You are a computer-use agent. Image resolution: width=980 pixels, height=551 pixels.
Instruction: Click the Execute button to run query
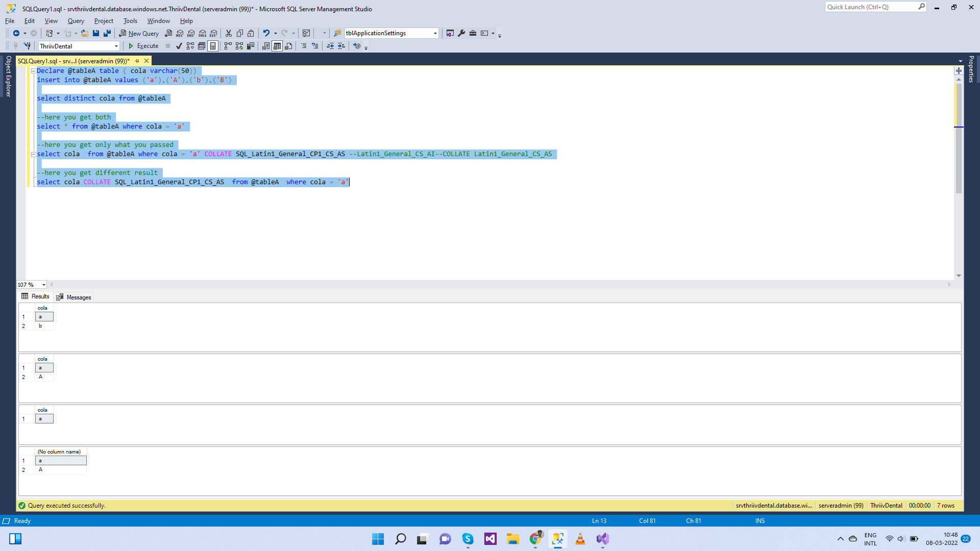tap(143, 45)
